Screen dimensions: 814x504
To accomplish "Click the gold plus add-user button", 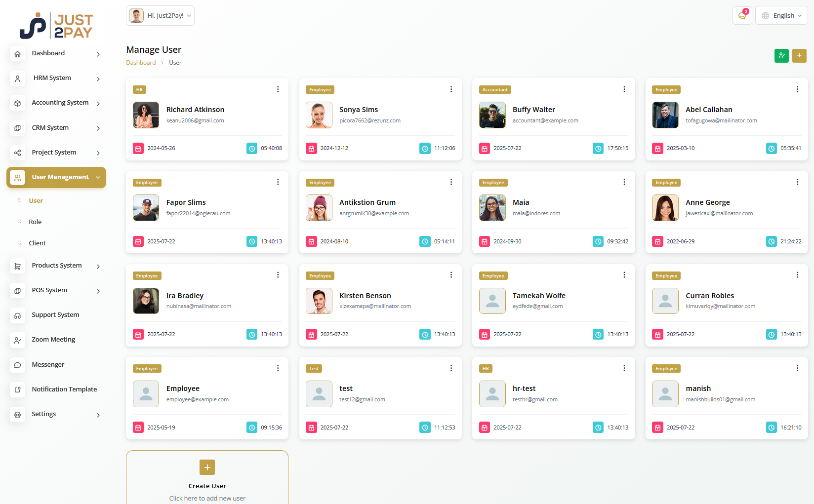I will coord(799,56).
